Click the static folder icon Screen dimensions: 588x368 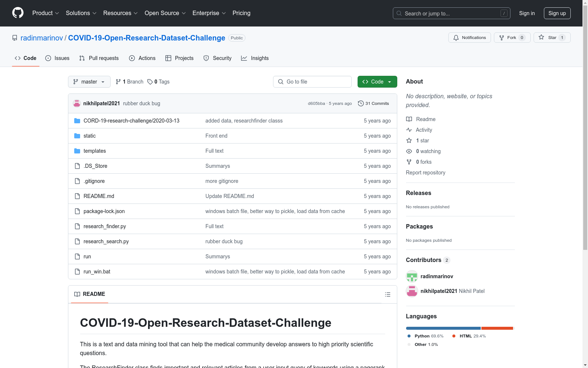[77, 136]
